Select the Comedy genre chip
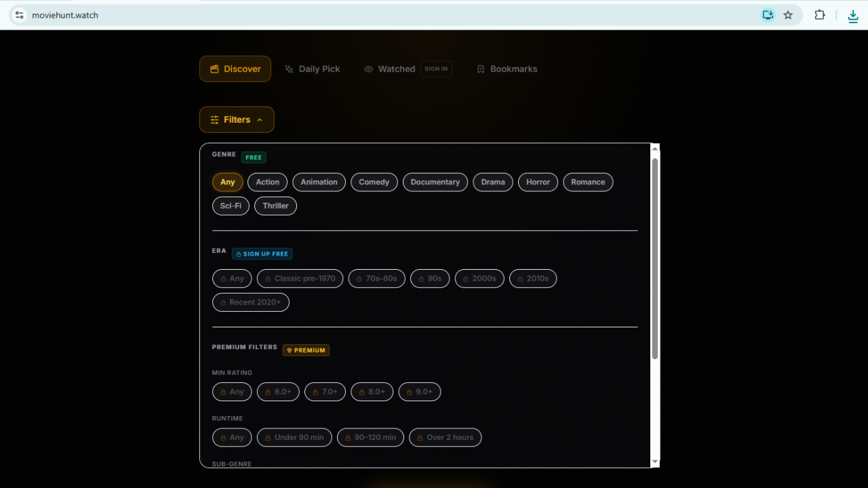 374,182
